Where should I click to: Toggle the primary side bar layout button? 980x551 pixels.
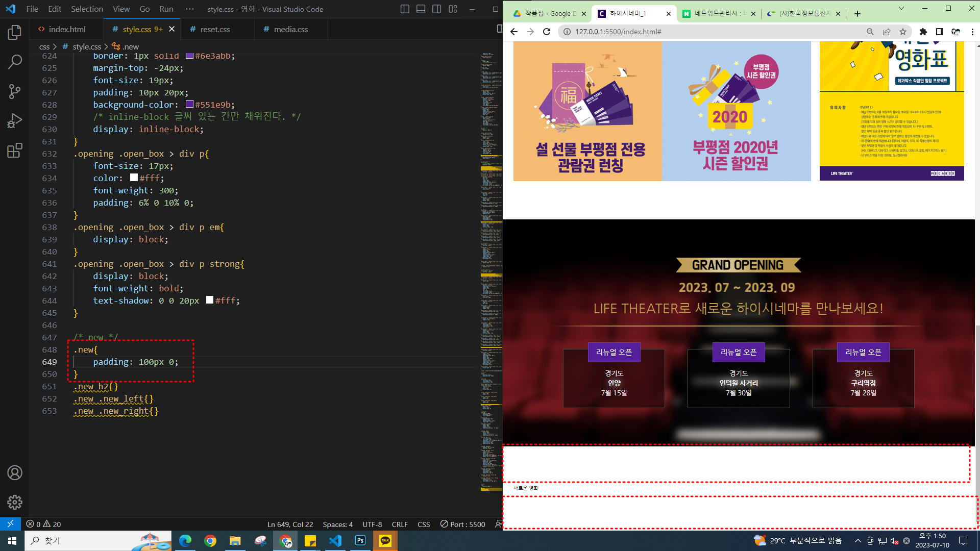coord(405,9)
